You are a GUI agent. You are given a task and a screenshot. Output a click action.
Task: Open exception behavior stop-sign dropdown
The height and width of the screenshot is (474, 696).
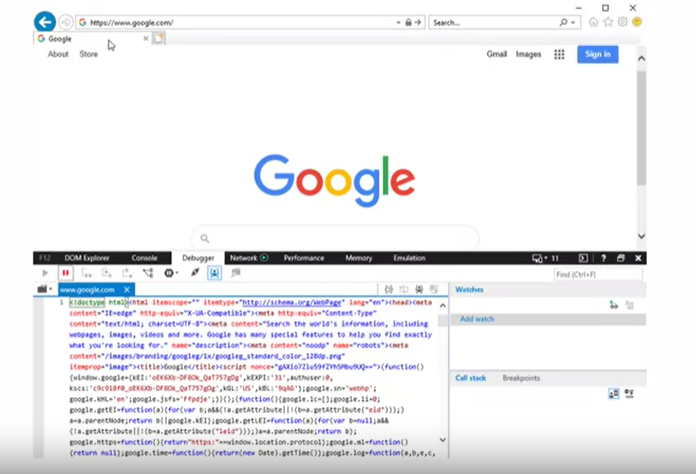(x=171, y=273)
